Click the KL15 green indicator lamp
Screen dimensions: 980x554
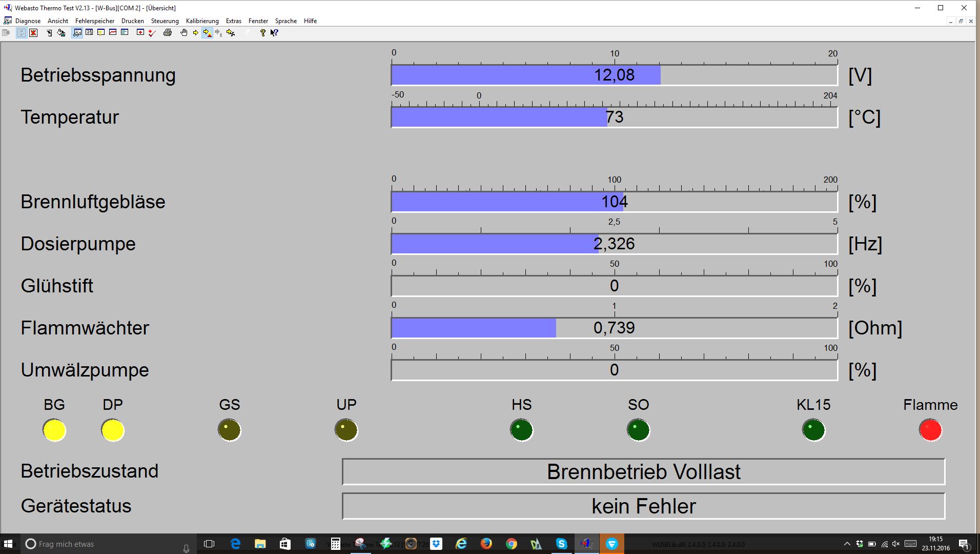tap(813, 430)
